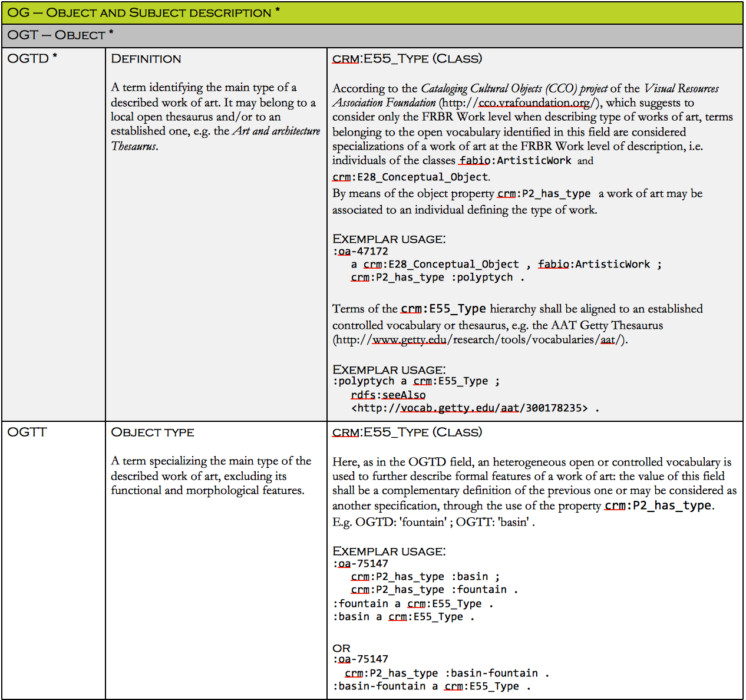Click the first 'Exemplar usage:' heading
Screen dimensions: 746x700
click(x=389, y=239)
